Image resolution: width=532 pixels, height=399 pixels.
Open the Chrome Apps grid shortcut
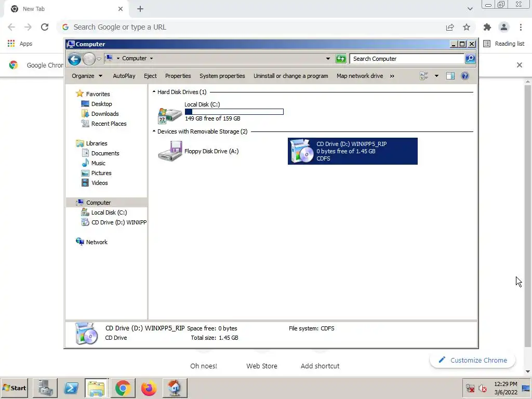click(x=20, y=44)
